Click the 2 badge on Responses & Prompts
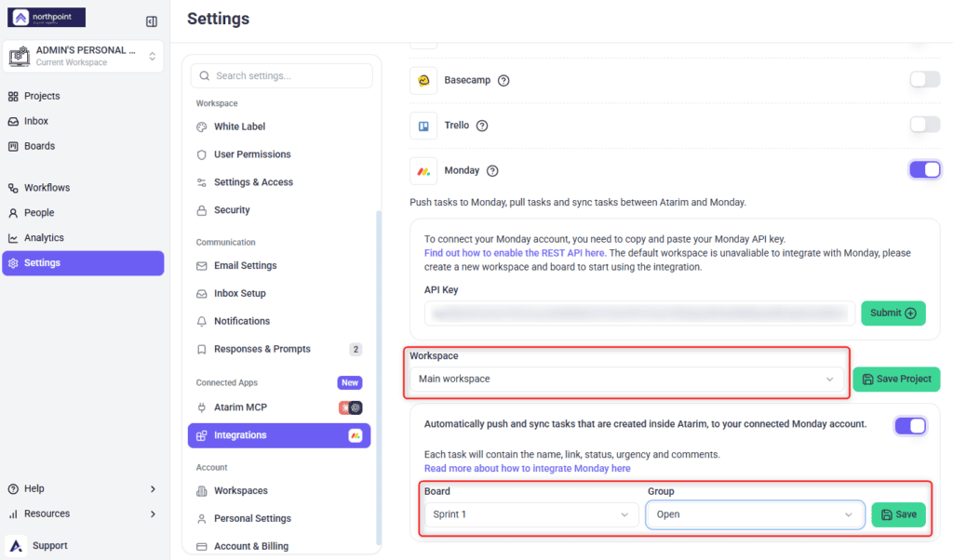The height and width of the screenshot is (560, 953). click(x=356, y=349)
